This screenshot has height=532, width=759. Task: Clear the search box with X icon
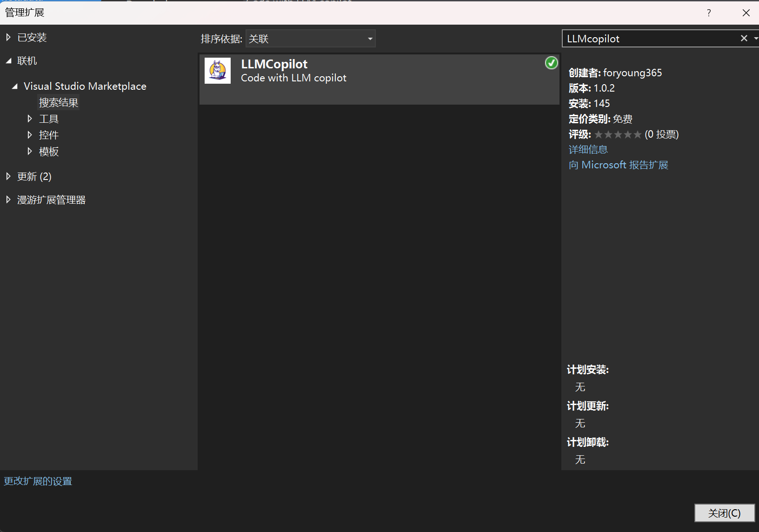tap(744, 39)
